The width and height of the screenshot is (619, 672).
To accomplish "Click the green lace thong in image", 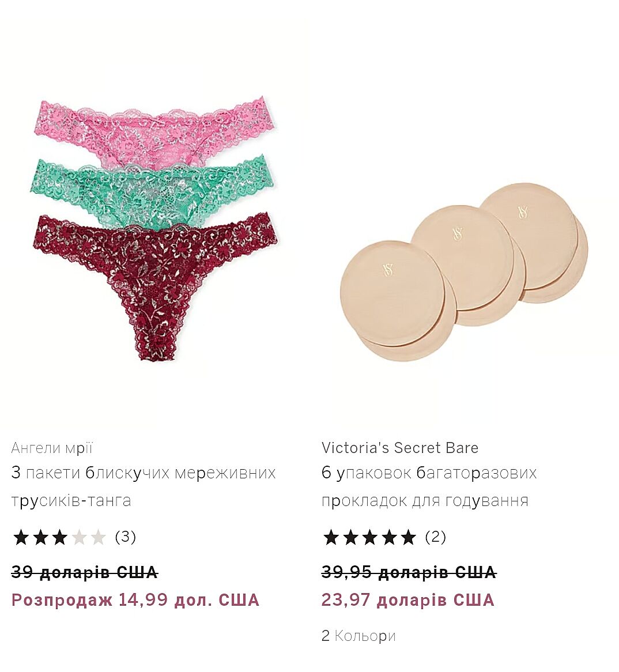I will point(152,188).
